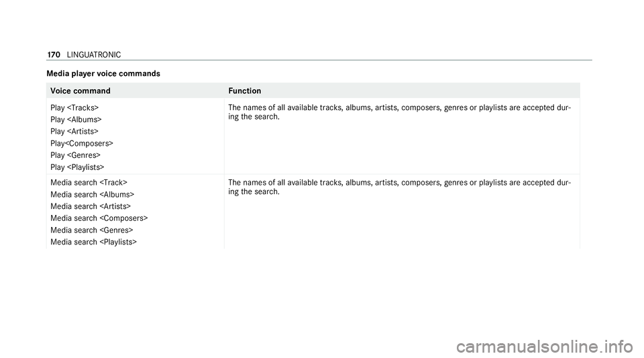
Task: Click the 'Function' column header
Action: click(245, 91)
